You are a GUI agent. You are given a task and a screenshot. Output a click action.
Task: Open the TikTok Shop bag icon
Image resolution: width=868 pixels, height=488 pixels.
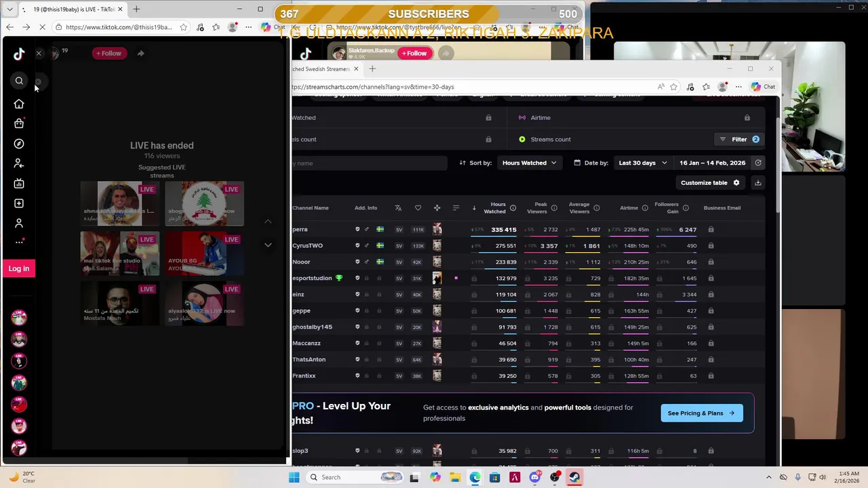click(19, 123)
